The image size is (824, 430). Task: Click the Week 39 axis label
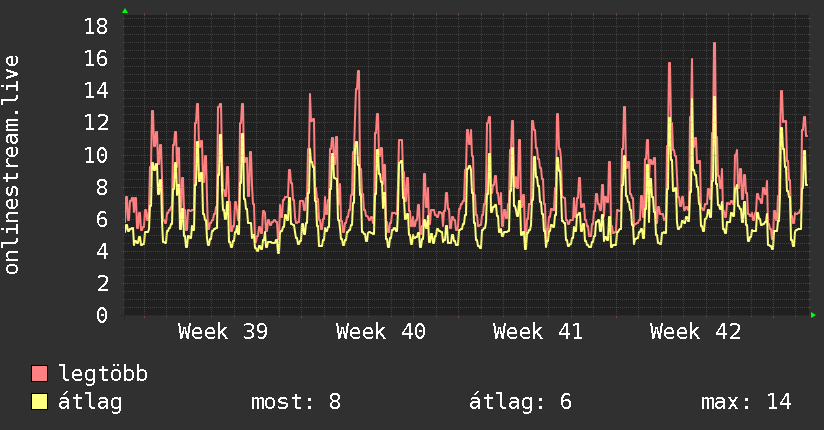[x=223, y=332]
